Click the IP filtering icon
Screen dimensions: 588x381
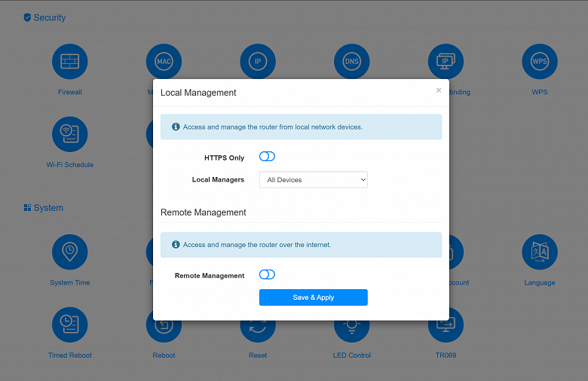[x=258, y=61]
